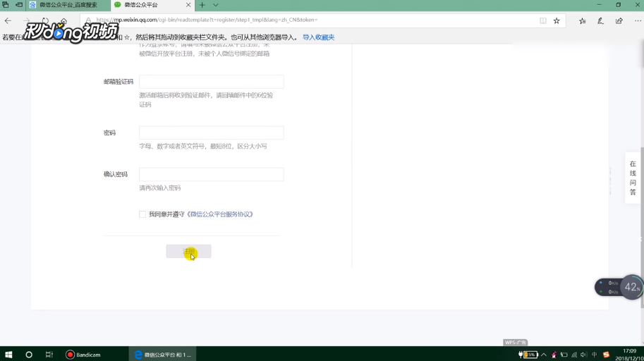Click the browser back arrow
This screenshot has width=644, height=361.
click(8, 20)
